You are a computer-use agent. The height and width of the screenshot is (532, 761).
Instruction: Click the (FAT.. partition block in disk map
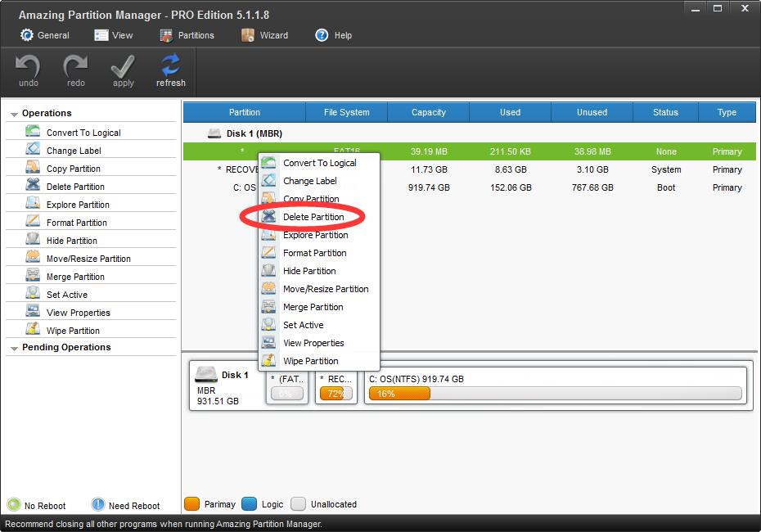coord(287,387)
